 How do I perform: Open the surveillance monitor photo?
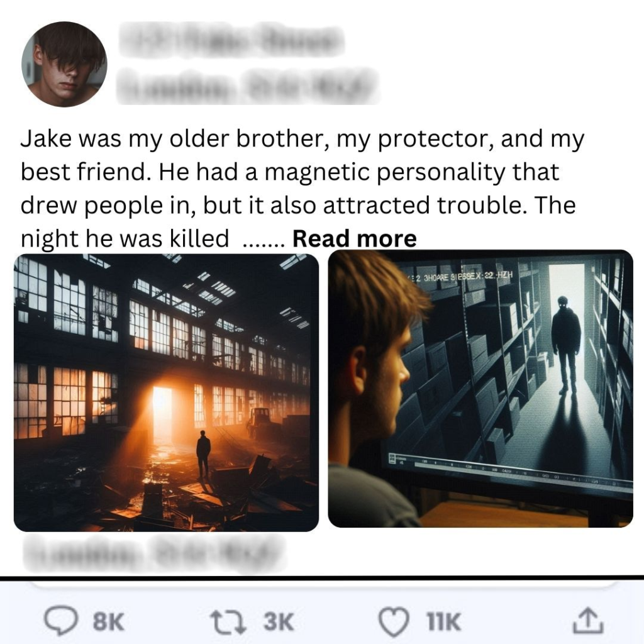point(480,389)
